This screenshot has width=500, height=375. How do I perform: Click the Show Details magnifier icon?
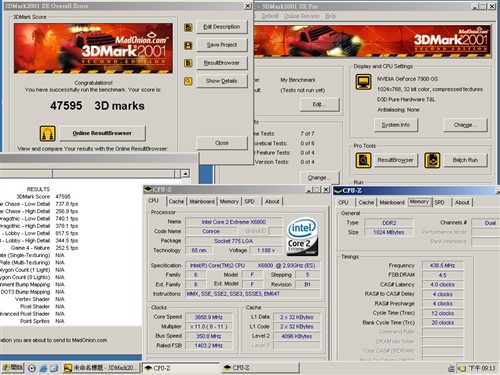[x=188, y=81]
